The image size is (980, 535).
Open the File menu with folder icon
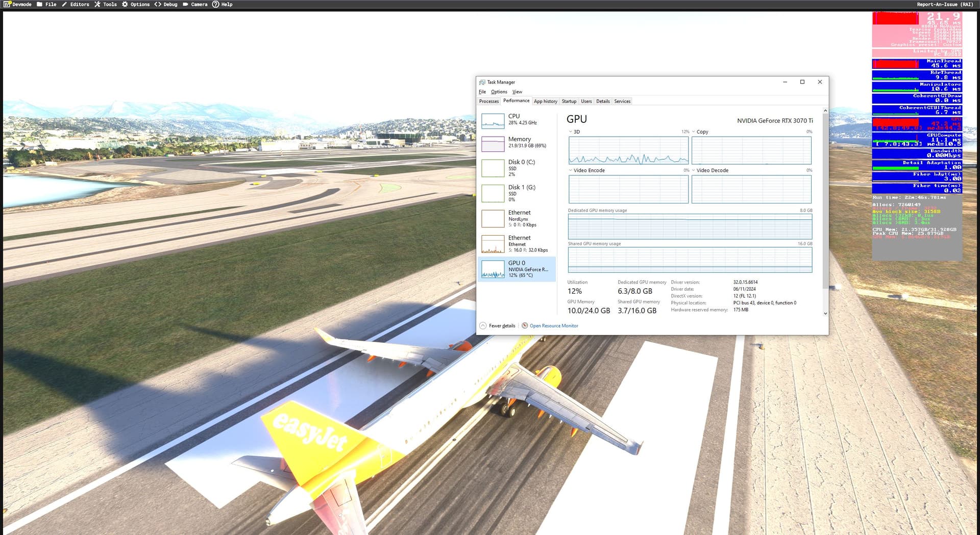46,5
